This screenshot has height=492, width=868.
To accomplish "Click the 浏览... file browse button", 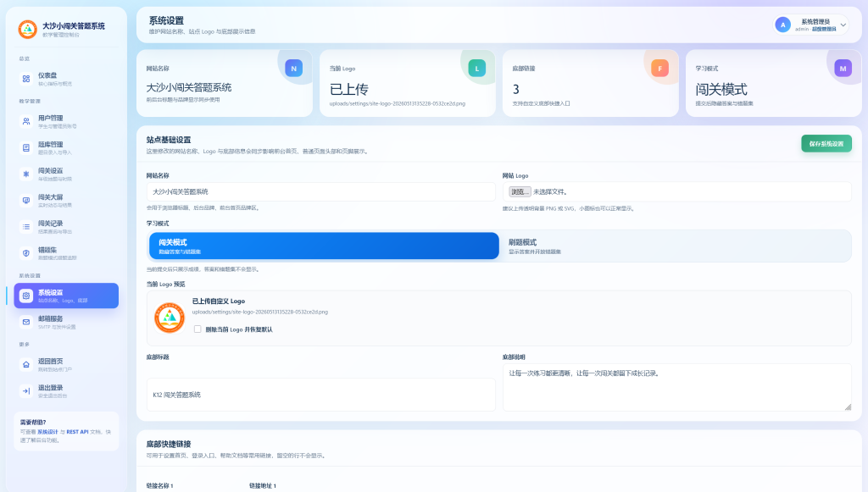I will (x=520, y=192).
